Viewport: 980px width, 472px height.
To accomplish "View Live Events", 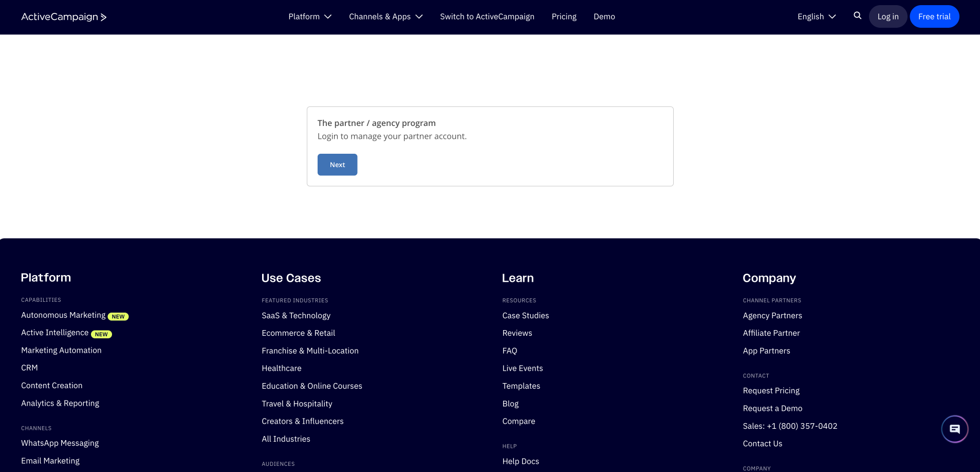I will pyautogui.click(x=523, y=368).
